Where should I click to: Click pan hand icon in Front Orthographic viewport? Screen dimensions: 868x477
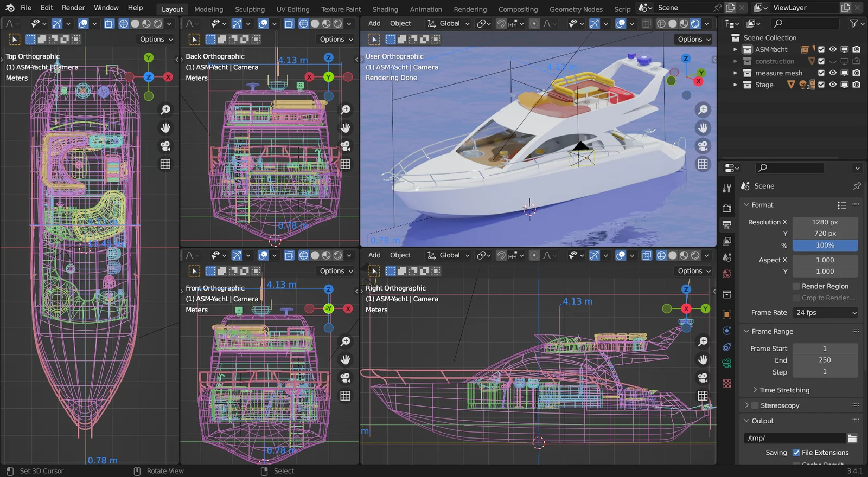point(346,359)
